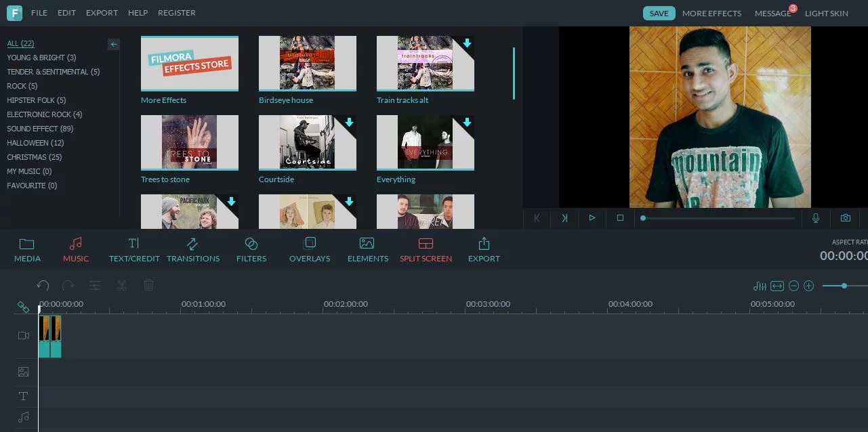Click the snapshot camera icon
868x432 pixels.
pyautogui.click(x=845, y=218)
